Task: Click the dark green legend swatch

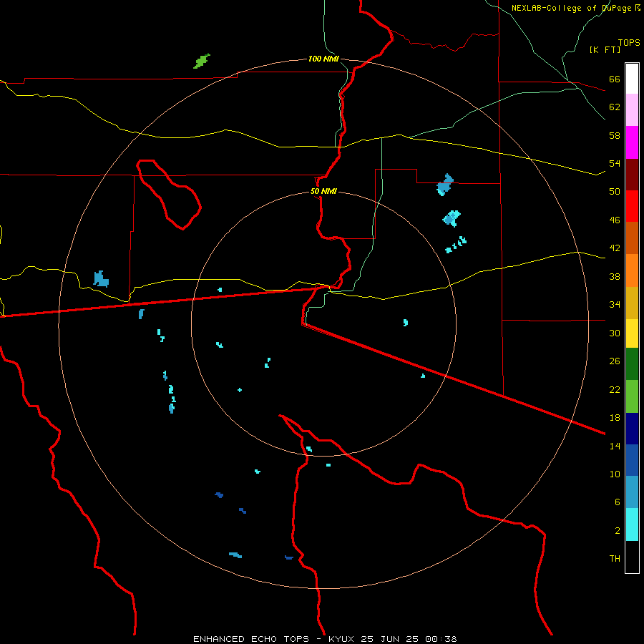Action: (632, 364)
